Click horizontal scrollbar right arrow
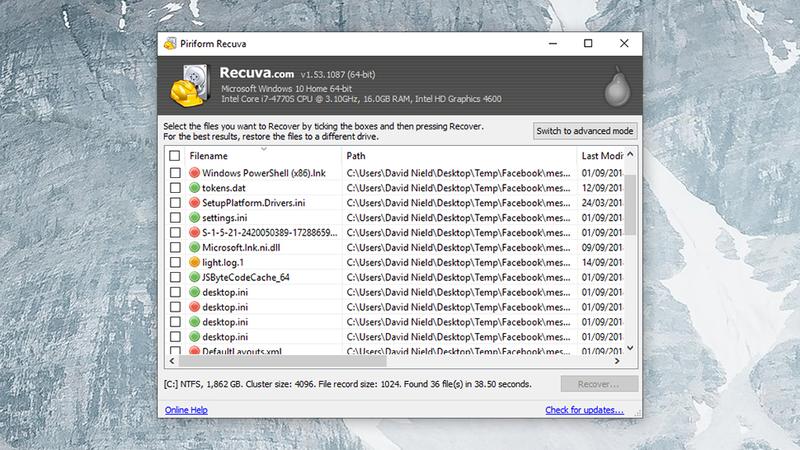The width and height of the screenshot is (800, 450). pyautogui.click(x=617, y=361)
